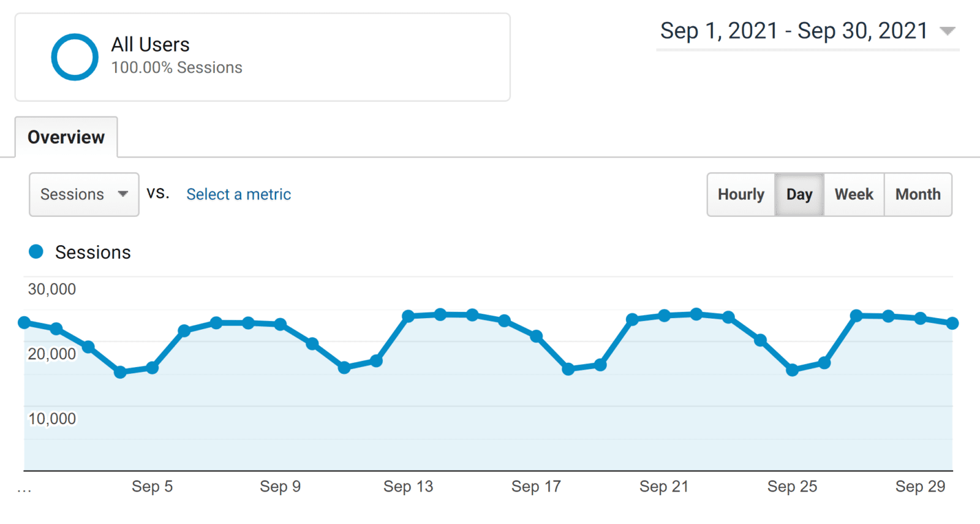Image resolution: width=980 pixels, height=524 pixels.
Task: Click the 100.00% Sessions text
Action: click(x=176, y=68)
